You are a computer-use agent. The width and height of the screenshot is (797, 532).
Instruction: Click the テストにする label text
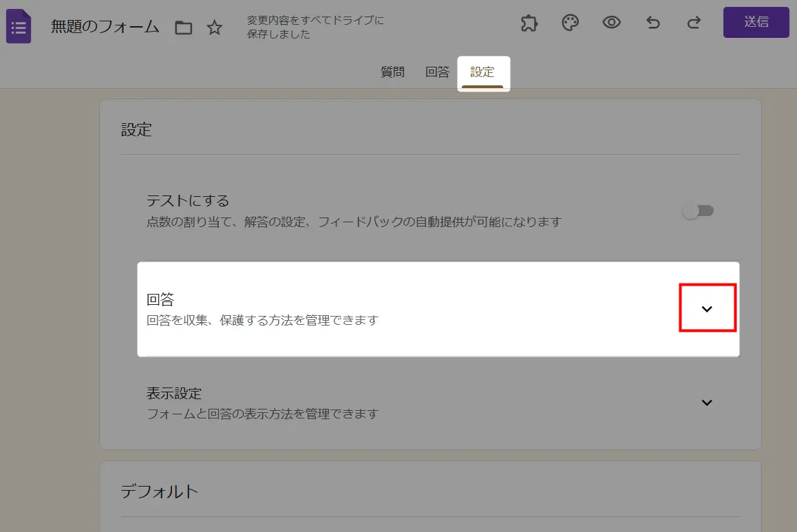point(188,201)
